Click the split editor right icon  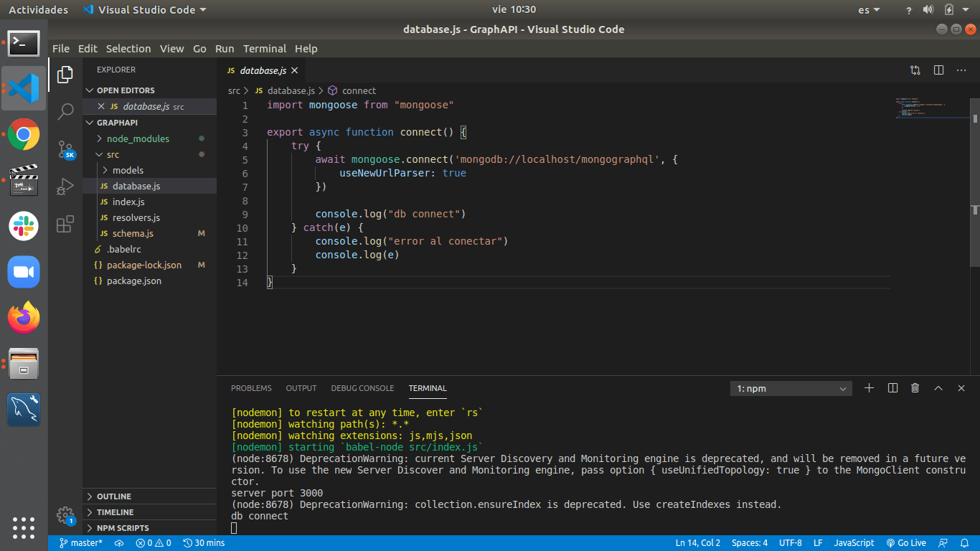point(938,70)
